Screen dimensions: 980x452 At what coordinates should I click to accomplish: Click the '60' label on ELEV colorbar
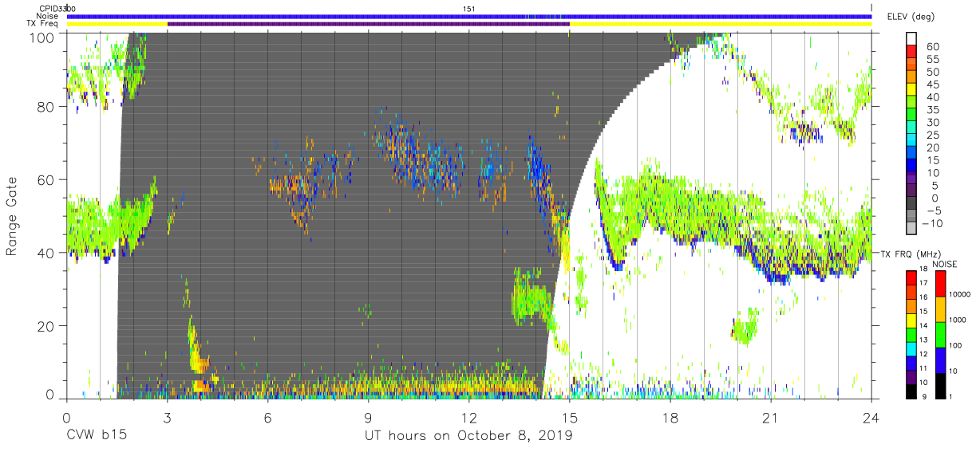932,47
